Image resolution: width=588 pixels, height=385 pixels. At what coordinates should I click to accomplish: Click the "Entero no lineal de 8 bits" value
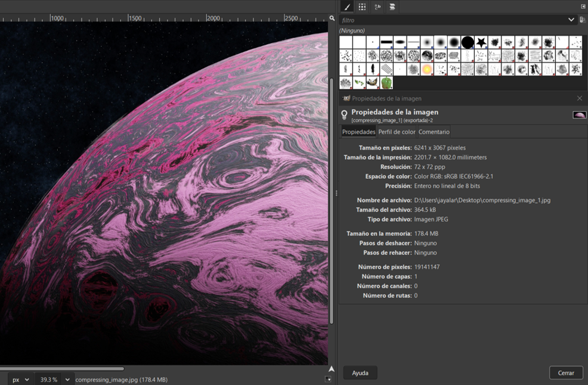coord(447,186)
